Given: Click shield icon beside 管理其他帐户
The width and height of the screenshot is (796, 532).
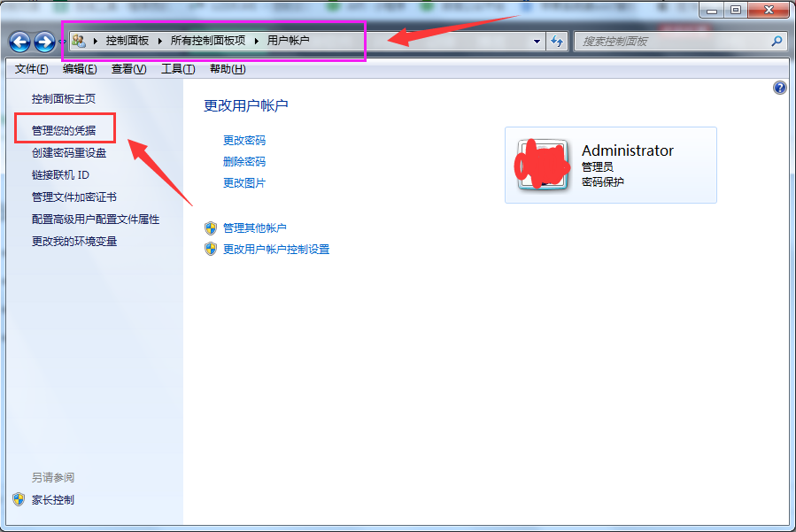Looking at the screenshot, I should click(211, 227).
